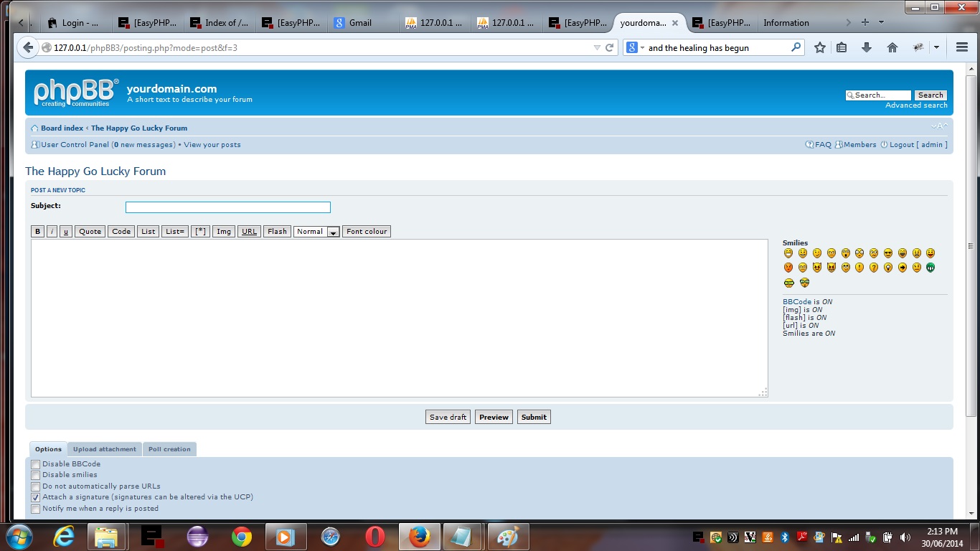Insert the lightbulb idea smiley
Image resolution: width=980 pixels, height=551 pixels.
(888, 268)
